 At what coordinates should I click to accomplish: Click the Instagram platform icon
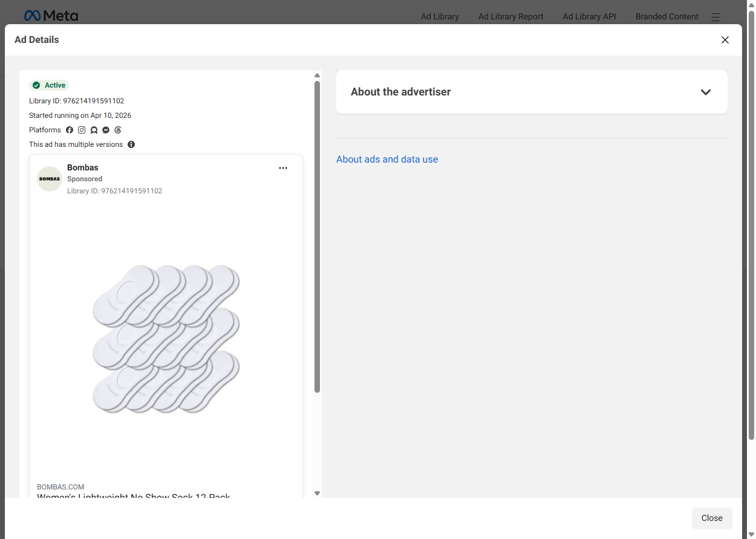tap(82, 130)
